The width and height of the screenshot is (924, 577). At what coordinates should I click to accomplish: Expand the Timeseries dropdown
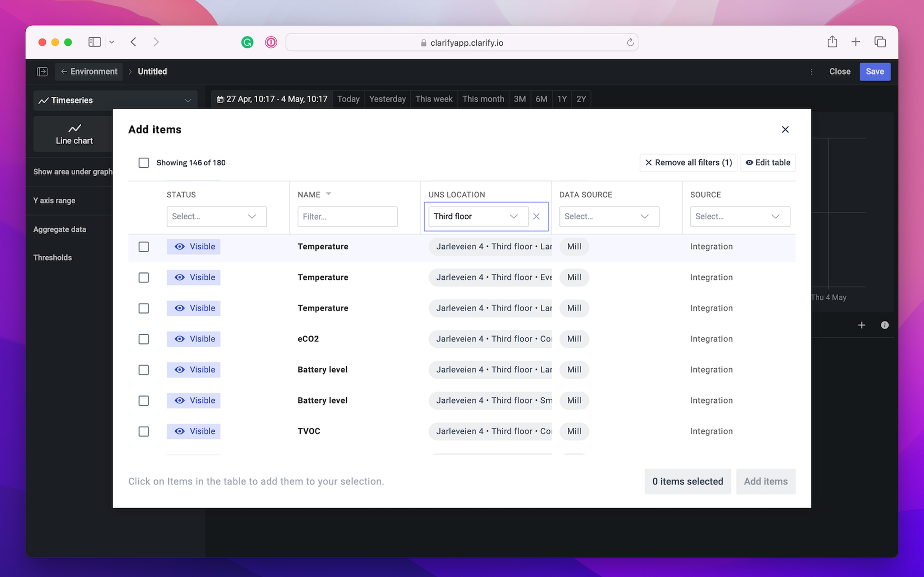pos(115,100)
